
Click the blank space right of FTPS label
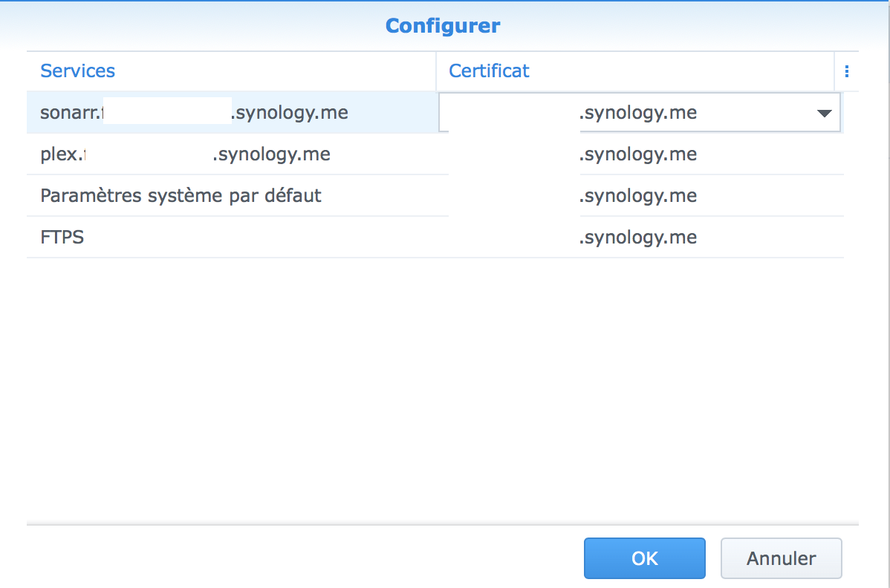pyautogui.click(x=260, y=238)
